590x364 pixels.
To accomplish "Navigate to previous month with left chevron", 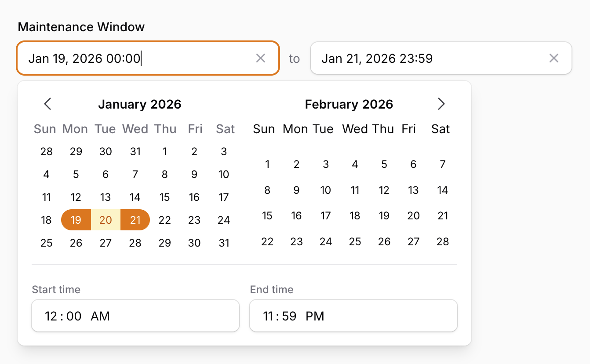I will pos(47,104).
